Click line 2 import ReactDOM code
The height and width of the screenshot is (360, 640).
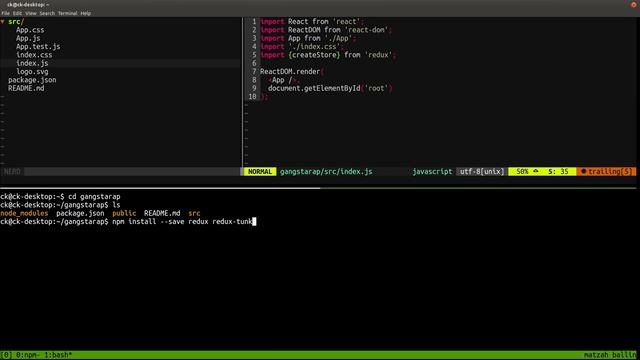(x=326, y=30)
